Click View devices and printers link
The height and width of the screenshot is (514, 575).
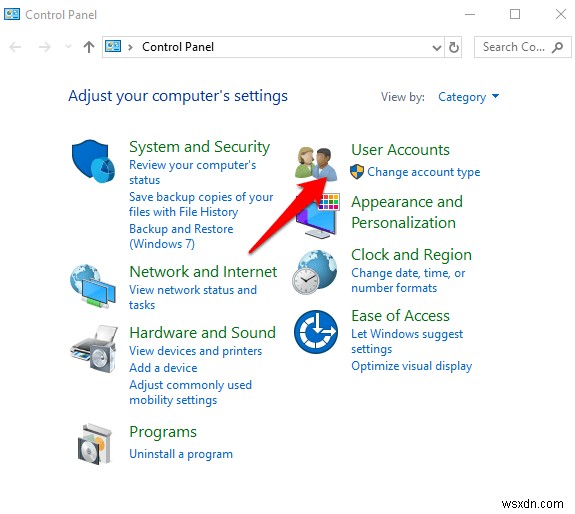click(195, 351)
